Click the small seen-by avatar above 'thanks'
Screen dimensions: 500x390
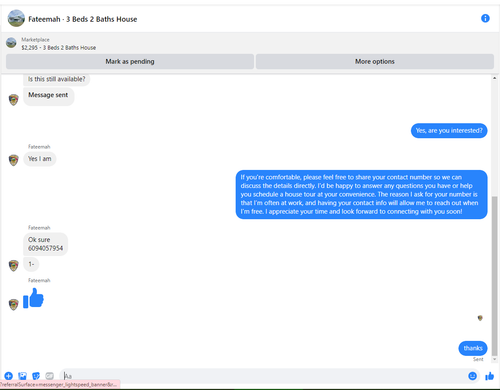(480, 318)
